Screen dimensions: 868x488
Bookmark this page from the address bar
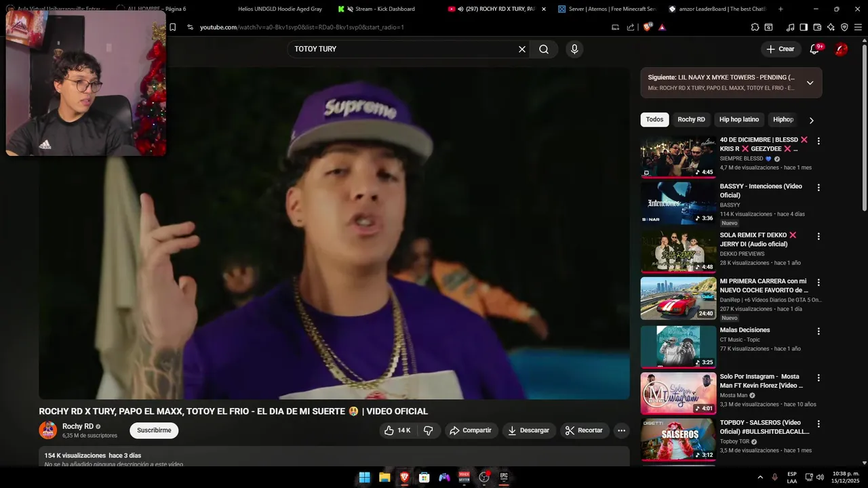coord(172,27)
